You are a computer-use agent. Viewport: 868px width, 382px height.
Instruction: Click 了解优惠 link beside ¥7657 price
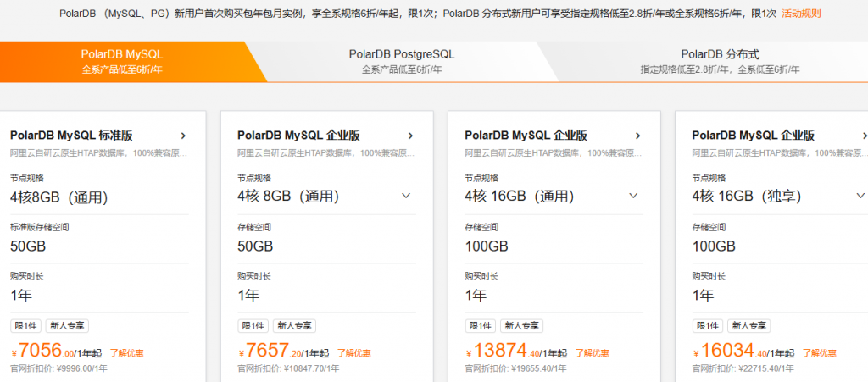tap(353, 353)
